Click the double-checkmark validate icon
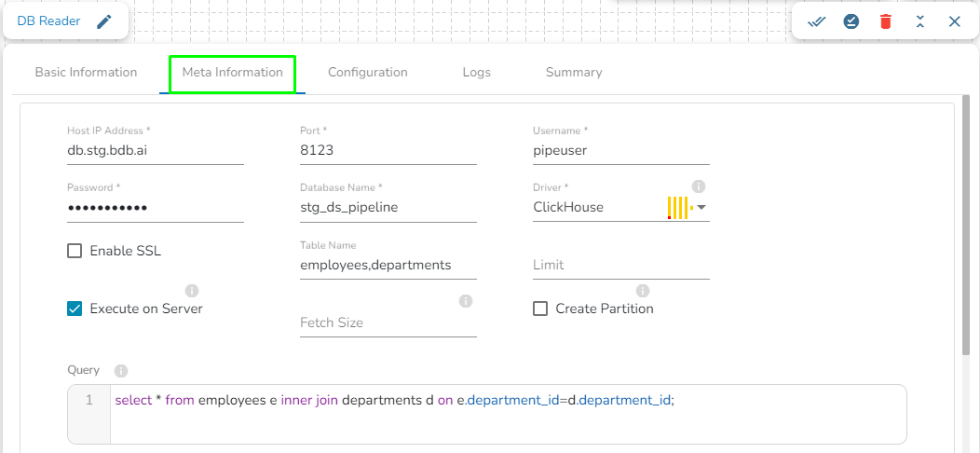Image resolution: width=980 pixels, height=453 pixels. click(817, 21)
